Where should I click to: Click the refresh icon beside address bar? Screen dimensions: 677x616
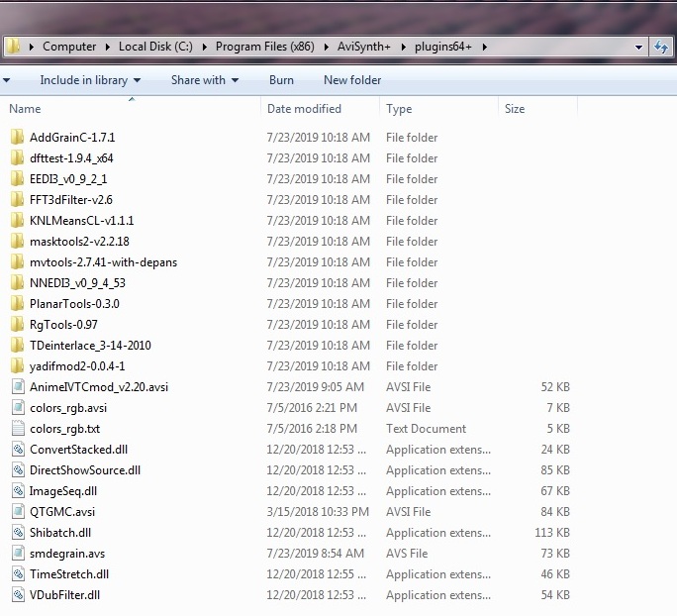click(x=661, y=47)
